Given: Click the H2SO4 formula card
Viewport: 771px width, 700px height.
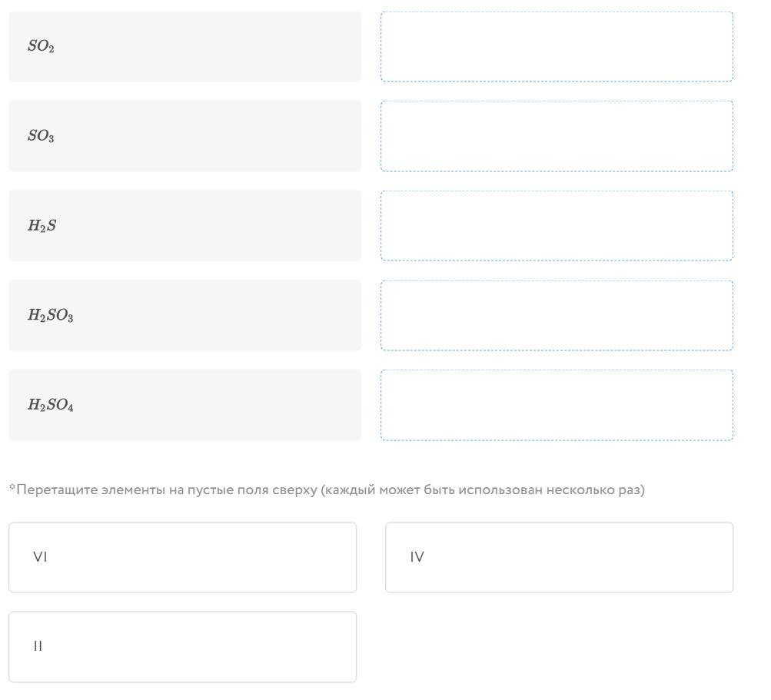Looking at the screenshot, I should coord(185,405).
